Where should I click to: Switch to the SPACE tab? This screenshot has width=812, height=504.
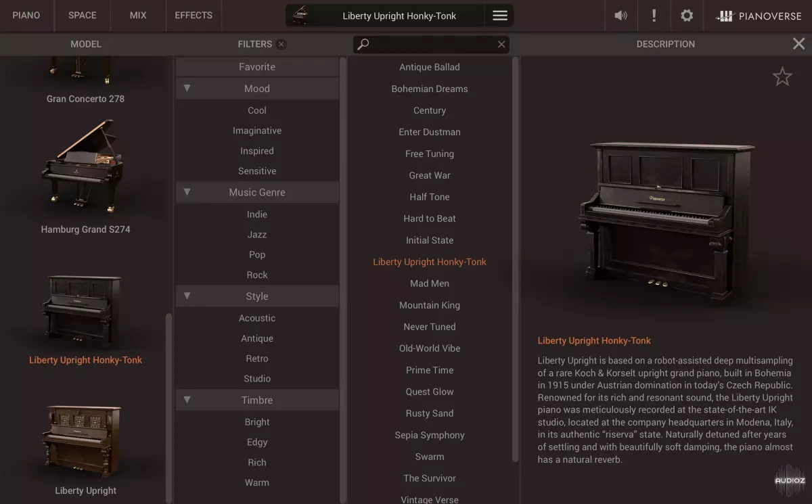click(x=83, y=15)
